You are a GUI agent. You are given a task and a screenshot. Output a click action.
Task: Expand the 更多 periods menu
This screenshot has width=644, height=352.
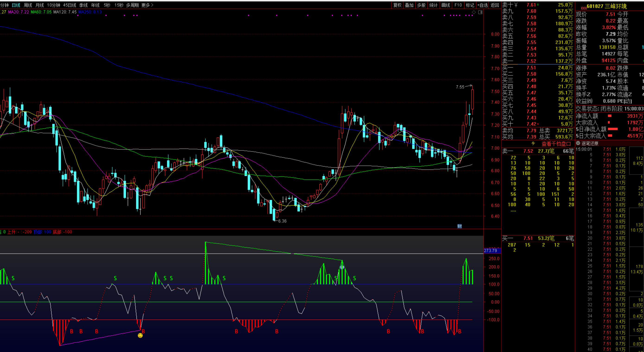click(x=147, y=5)
